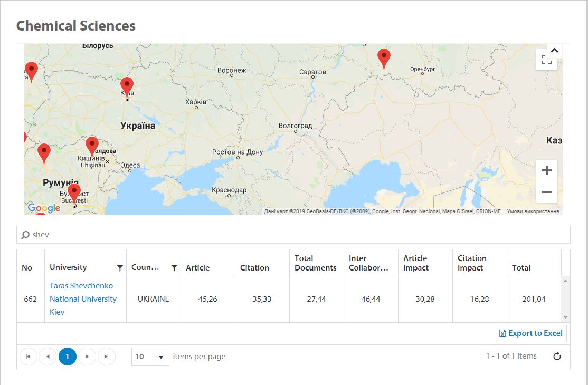This screenshot has width=588, height=385.
Task: Zoom out on the map
Action: coord(547,192)
